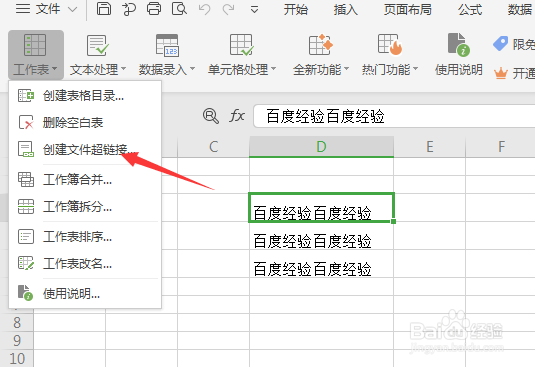
Task: Choose 创建文件超链接... from the menu
Action: [x=85, y=149]
